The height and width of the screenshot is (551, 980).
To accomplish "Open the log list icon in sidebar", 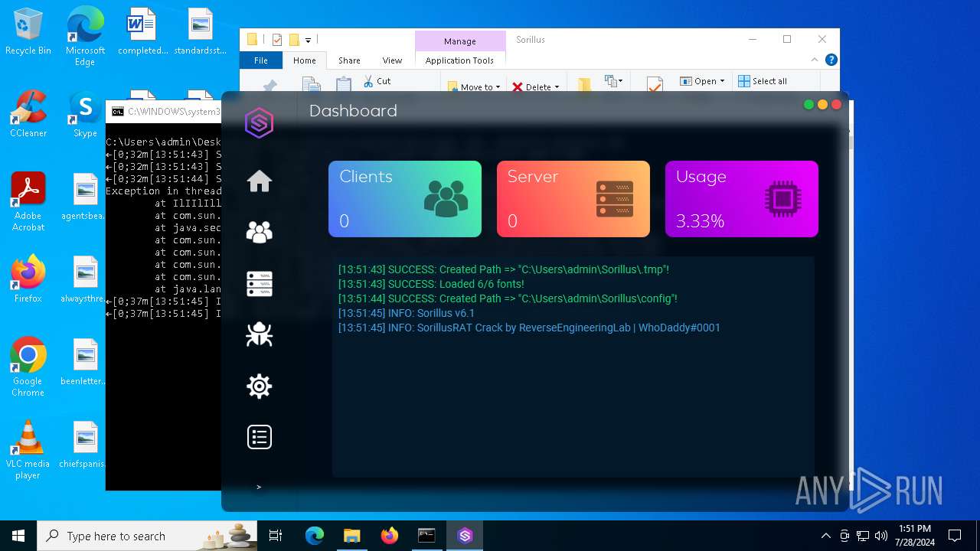I will pyautogui.click(x=260, y=437).
